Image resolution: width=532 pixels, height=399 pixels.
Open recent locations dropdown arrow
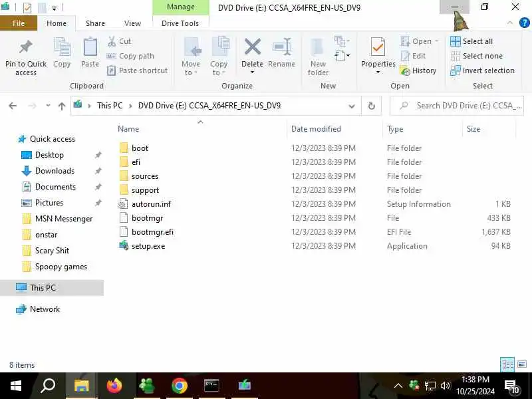coord(48,106)
